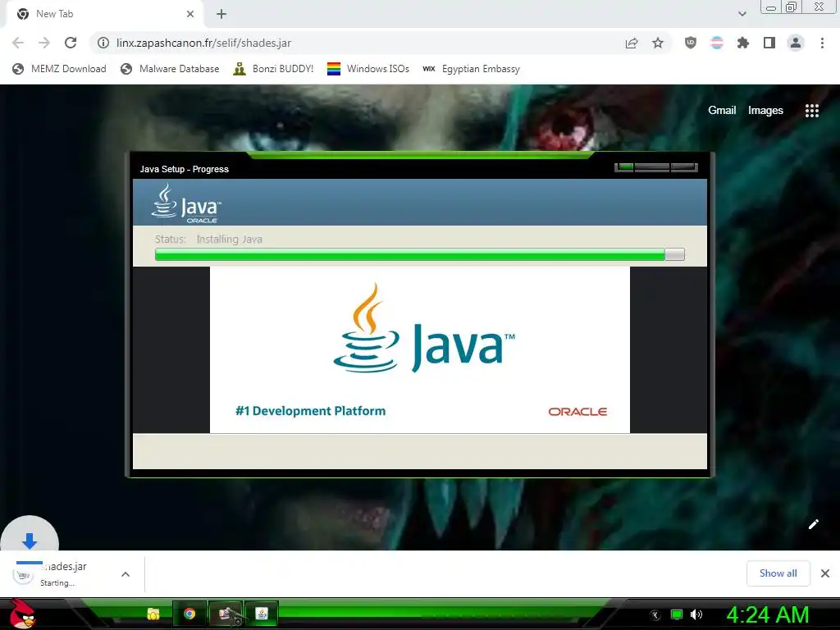Go back using the browser back arrow
This screenshot has height=630, width=840.
tap(18, 43)
